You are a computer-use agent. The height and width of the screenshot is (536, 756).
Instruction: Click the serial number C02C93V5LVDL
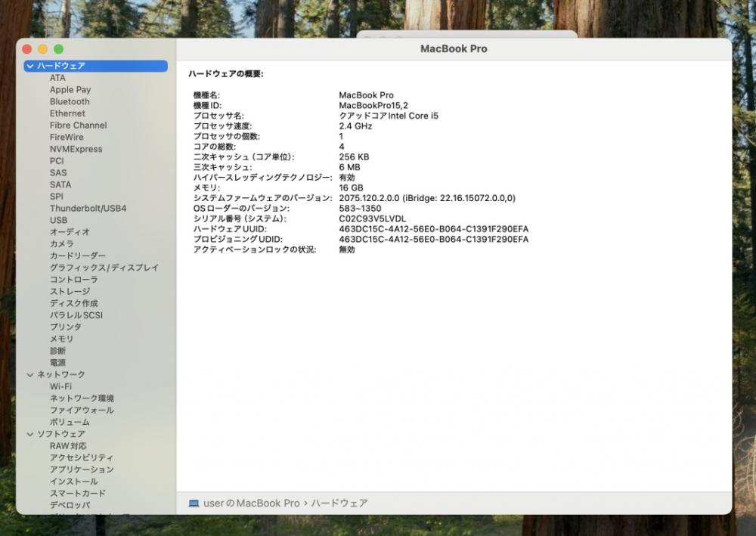point(372,218)
